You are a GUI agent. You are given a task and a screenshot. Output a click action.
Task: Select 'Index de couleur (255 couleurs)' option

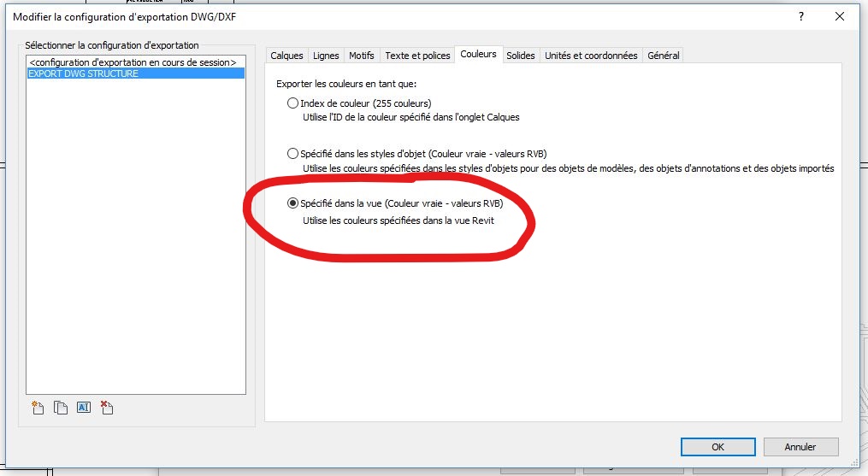coord(293,103)
